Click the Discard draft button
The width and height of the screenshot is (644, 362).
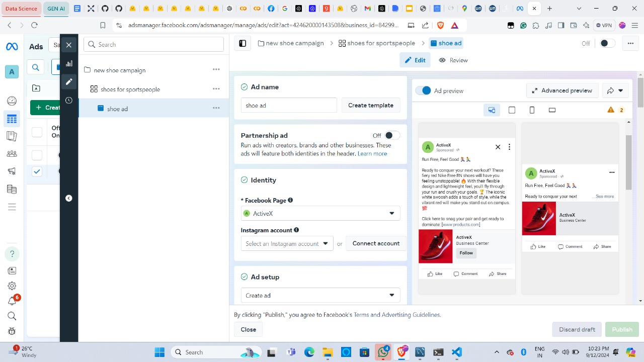577,329
